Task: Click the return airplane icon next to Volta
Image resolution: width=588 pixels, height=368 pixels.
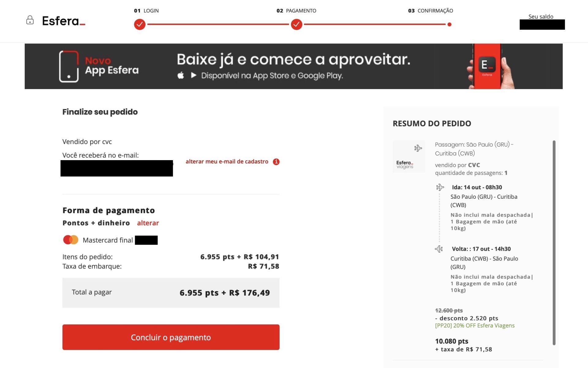Action: point(439,249)
